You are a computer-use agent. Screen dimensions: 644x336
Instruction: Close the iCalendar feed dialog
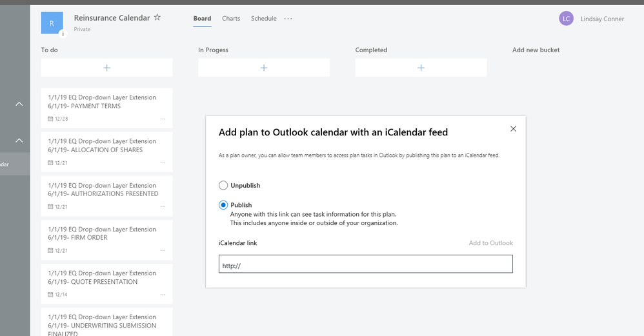click(x=513, y=129)
